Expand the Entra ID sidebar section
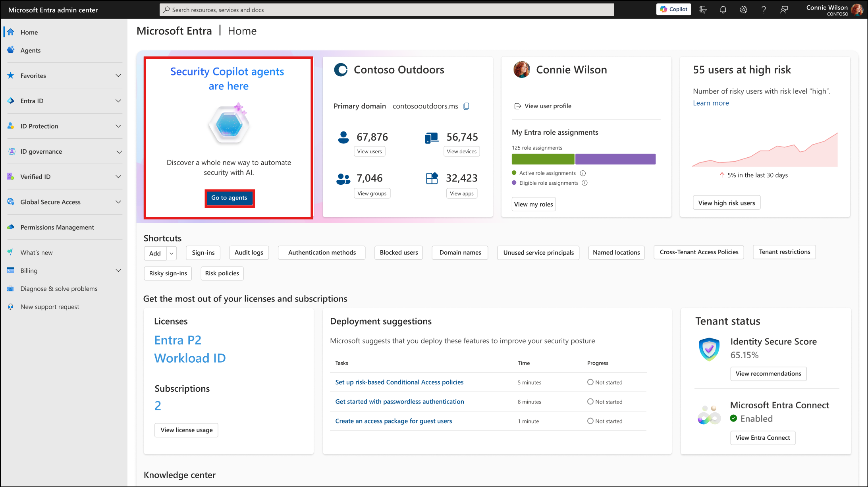The height and width of the screenshot is (487, 868). pos(118,101)
